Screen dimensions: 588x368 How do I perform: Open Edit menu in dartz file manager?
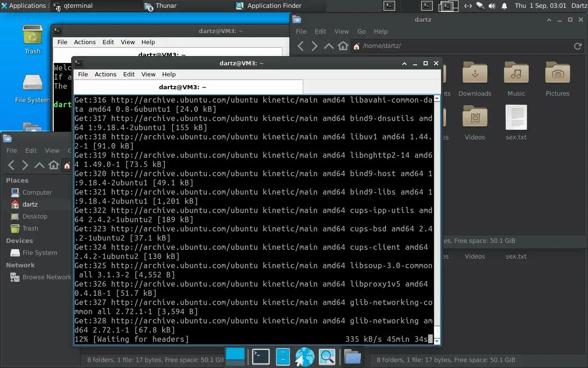320,31
